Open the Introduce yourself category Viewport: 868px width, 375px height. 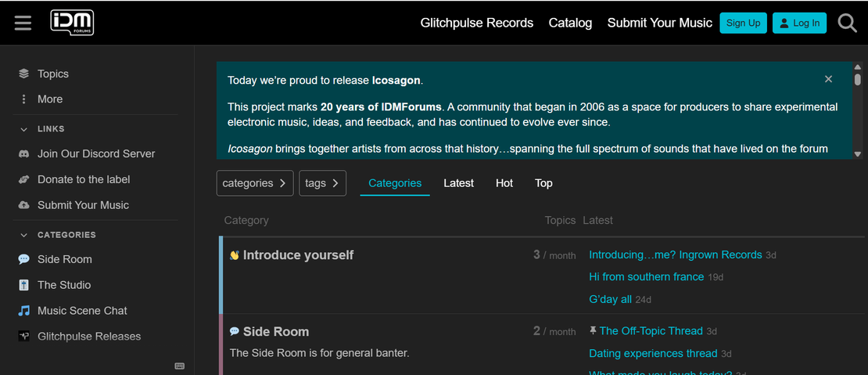tap(298, 254)
